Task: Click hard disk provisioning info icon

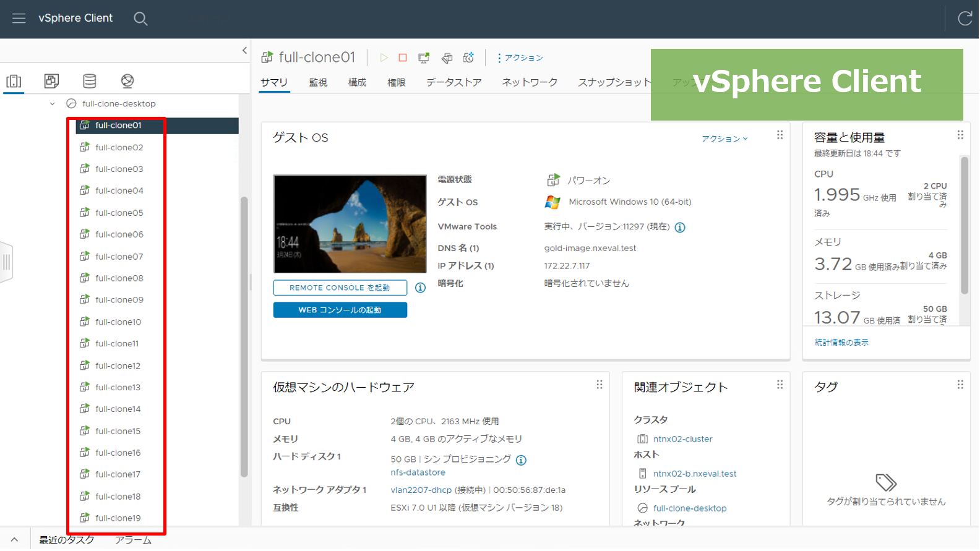Action: click(522, 461)
